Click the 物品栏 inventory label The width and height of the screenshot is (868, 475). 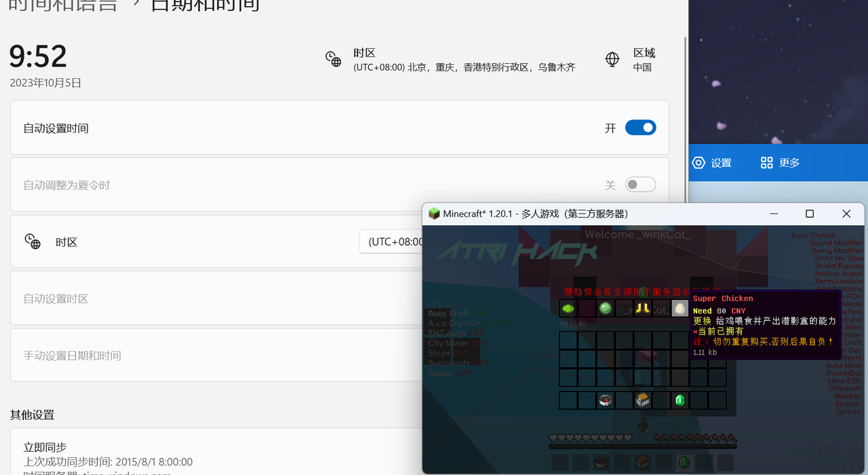[573, 326]
